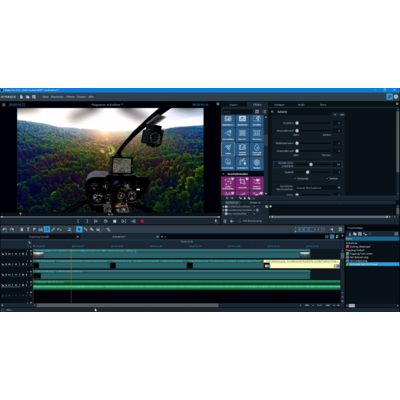Screen dimensions: 400x400
Task: Open the Fenster menu
Action: pyautogui.click(x=81, y=97)
